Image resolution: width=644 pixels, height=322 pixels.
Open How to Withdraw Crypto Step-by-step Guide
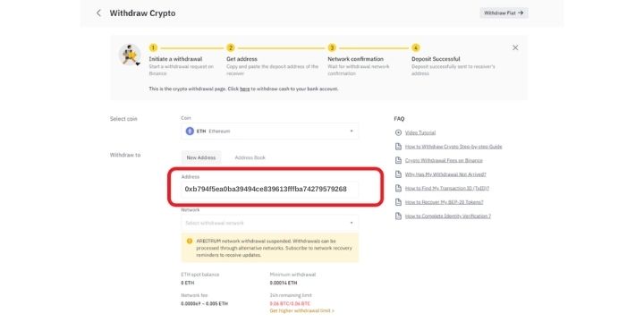(453, 147)
